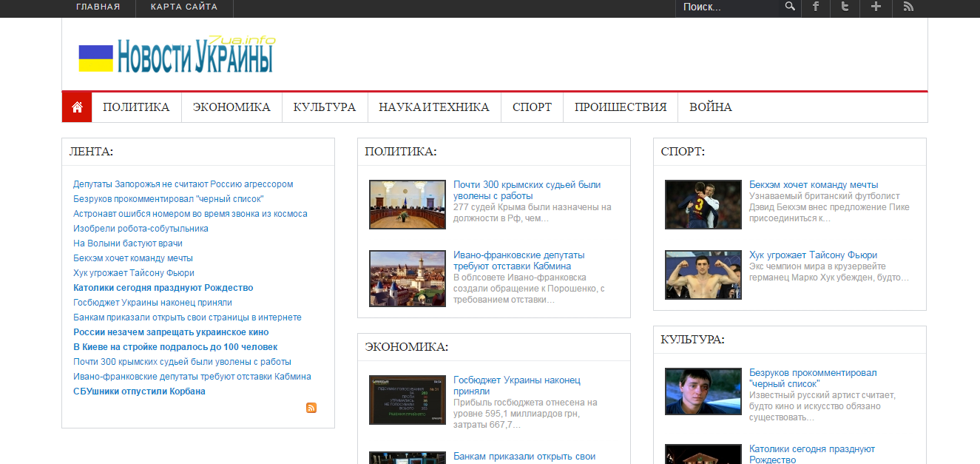
Task: Open link about Запорожье deputies and Russia
Action: (x=183, y=184)
